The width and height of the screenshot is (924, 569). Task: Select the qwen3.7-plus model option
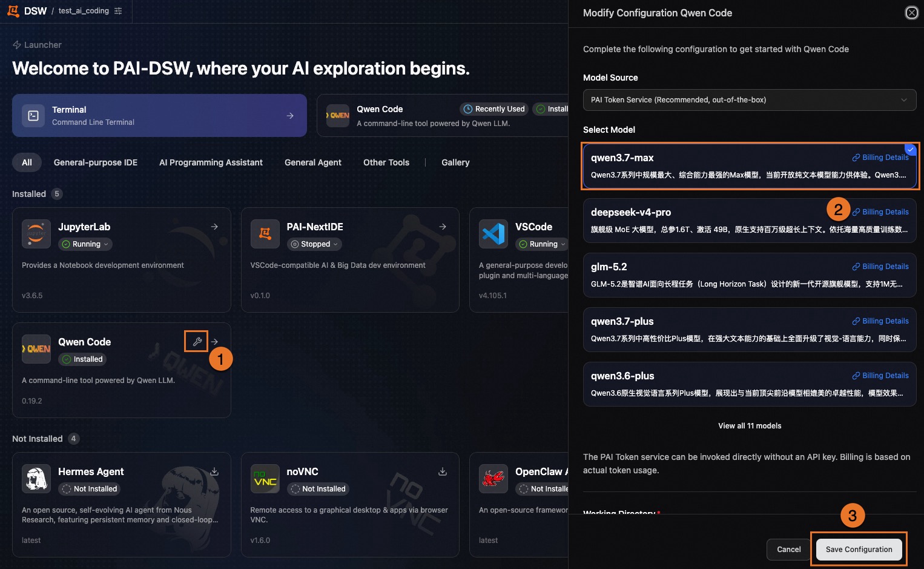(x=750, y=330)
